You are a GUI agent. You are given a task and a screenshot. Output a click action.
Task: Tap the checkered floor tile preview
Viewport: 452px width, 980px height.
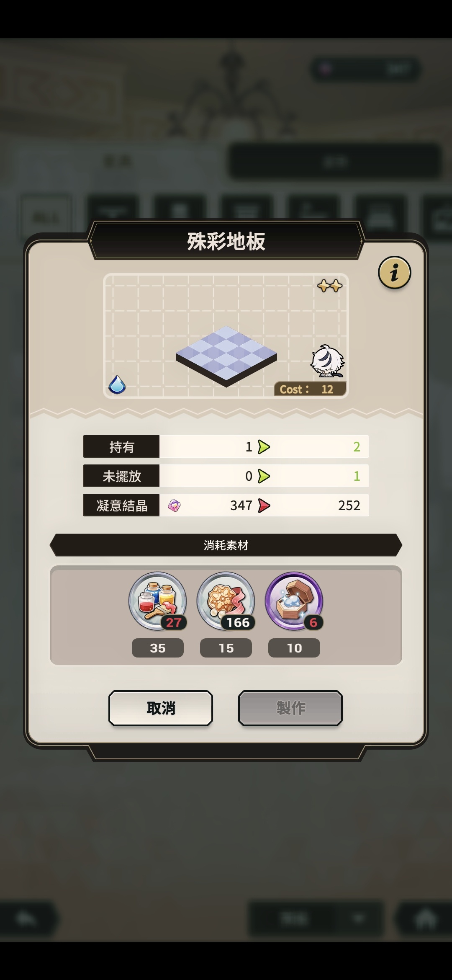pos(226,356)
